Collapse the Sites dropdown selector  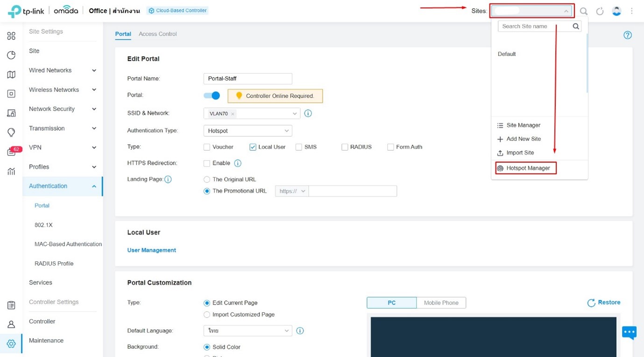click(x=532, y=11)
